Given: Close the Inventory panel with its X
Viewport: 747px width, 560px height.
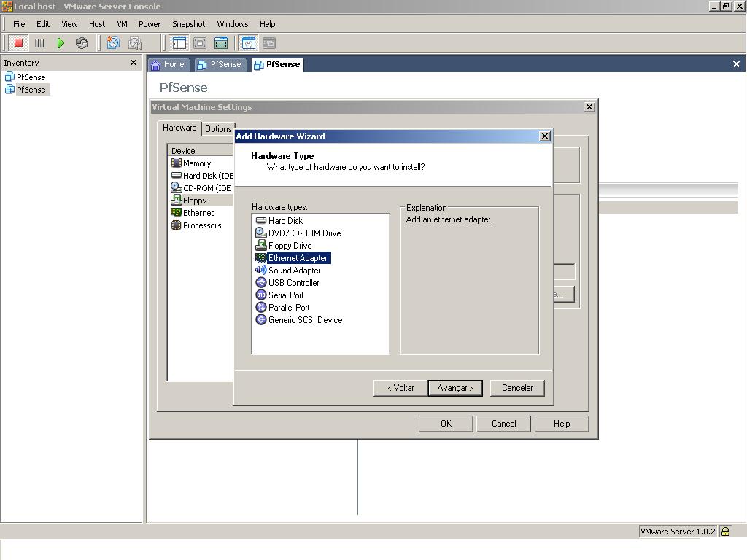Looking at the screenshot, I should pos(133,63).
